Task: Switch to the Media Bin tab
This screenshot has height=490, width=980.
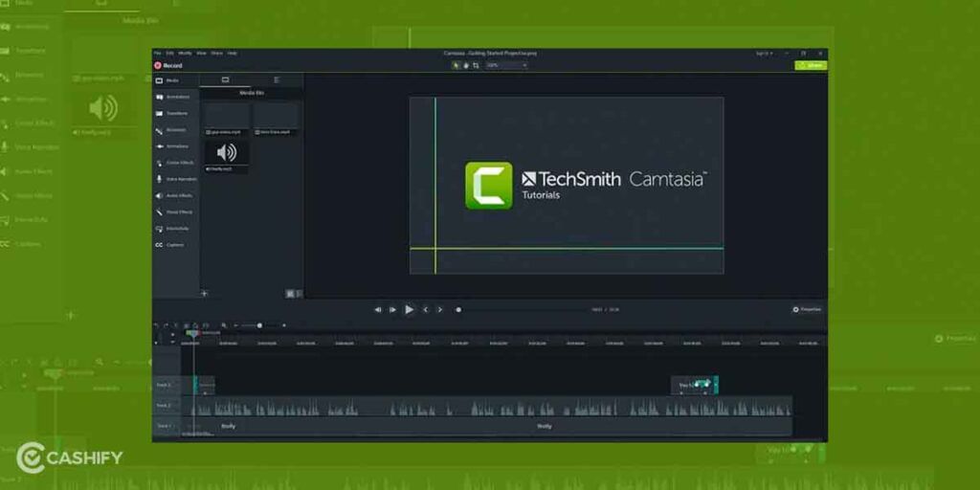Action: tap(226, 80)
